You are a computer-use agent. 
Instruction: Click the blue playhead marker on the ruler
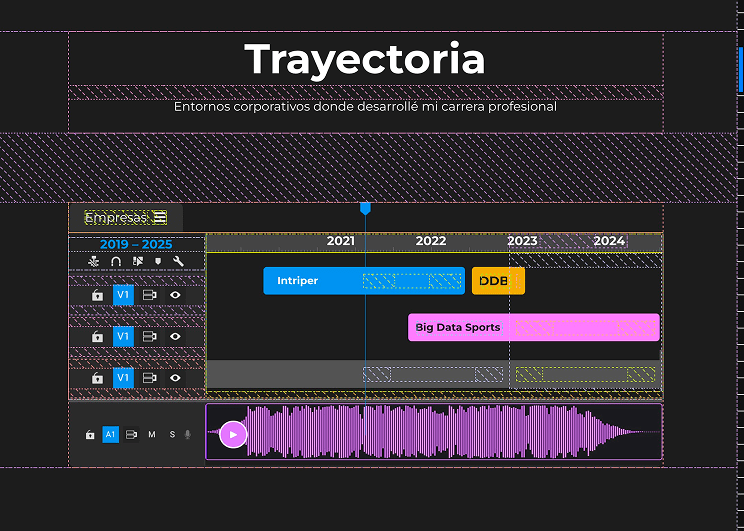pyautogui.click(x=365, y=208)
